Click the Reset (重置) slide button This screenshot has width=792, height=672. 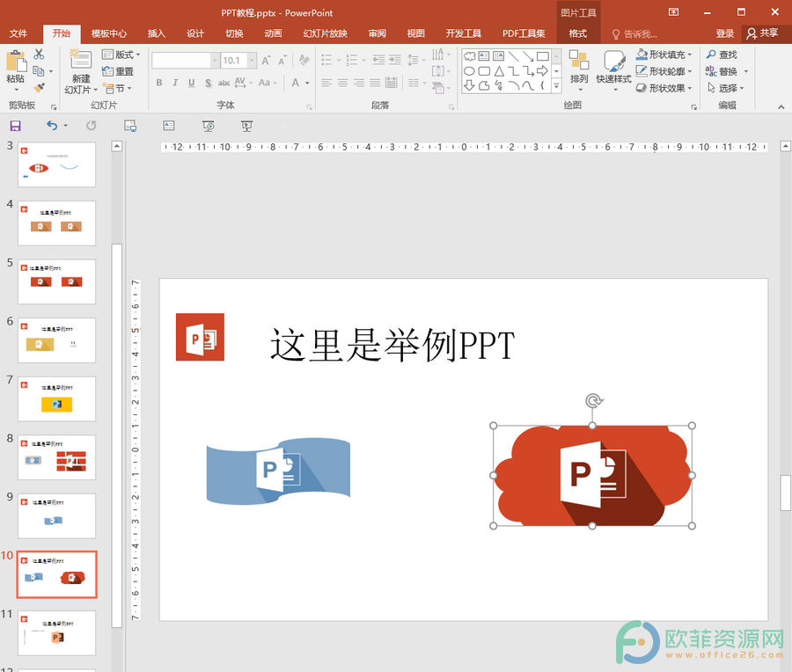coord(118,71)
